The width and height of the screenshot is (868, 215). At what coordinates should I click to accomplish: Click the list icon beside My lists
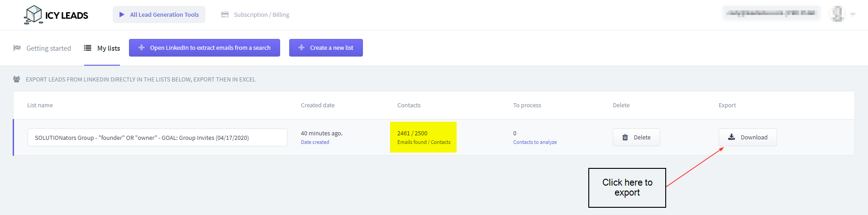[x=88, y=48]
